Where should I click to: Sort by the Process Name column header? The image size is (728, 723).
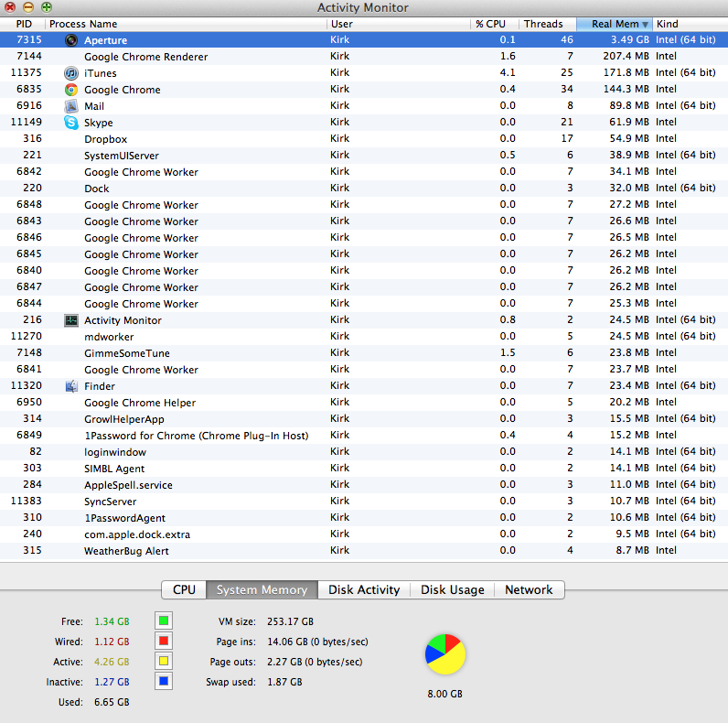point(186,24)
